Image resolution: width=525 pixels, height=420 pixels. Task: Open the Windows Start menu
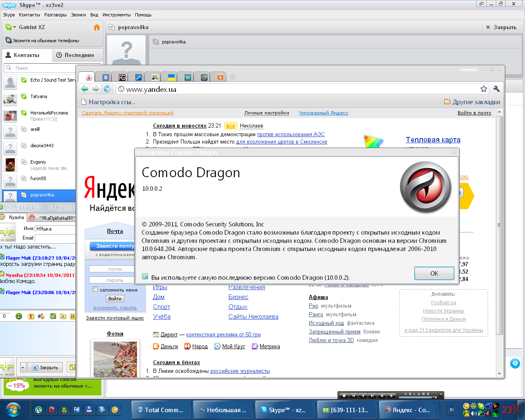[14, 409]
